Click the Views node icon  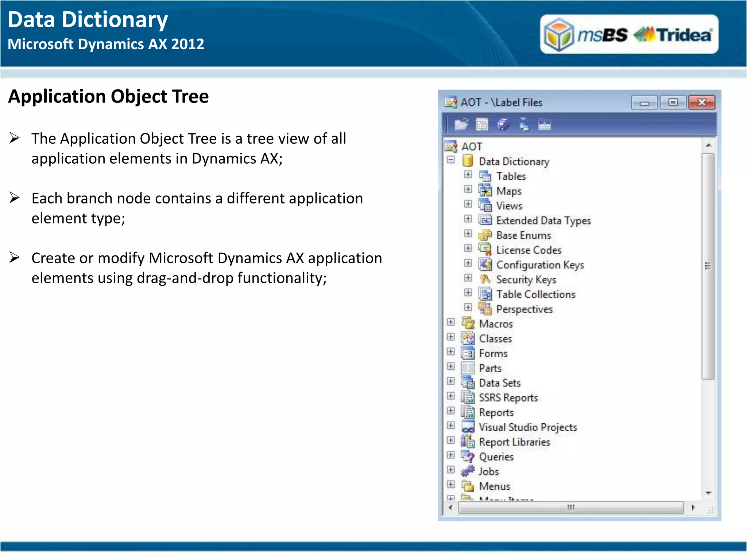(485, 205)
